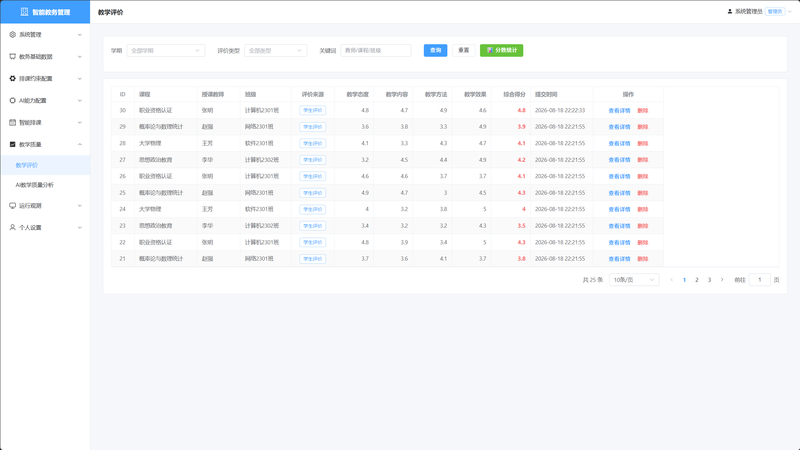Delete the record with ID 28

tap(642, 143)
